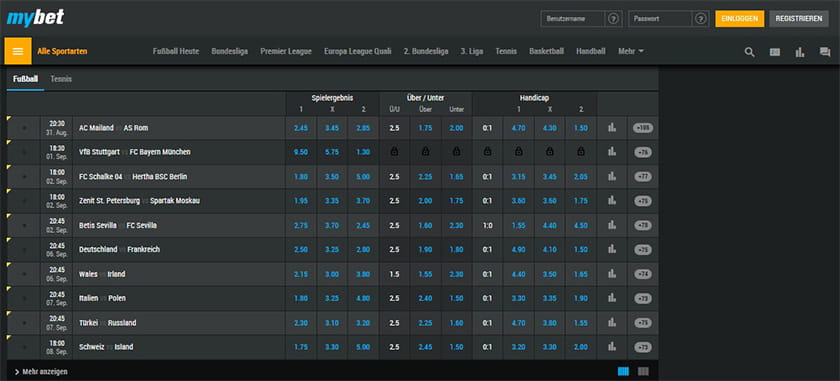840x381 pixels.
Task: Click password help question mark icon
Action: pyautogui.click(x=701, y=19)
